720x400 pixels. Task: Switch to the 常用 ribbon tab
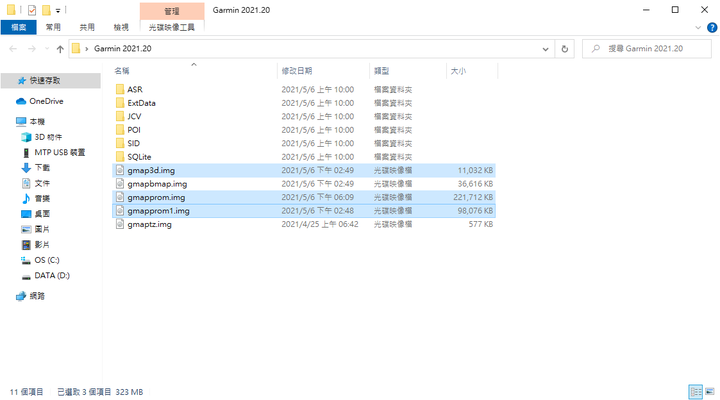click(x=53, y=28)
